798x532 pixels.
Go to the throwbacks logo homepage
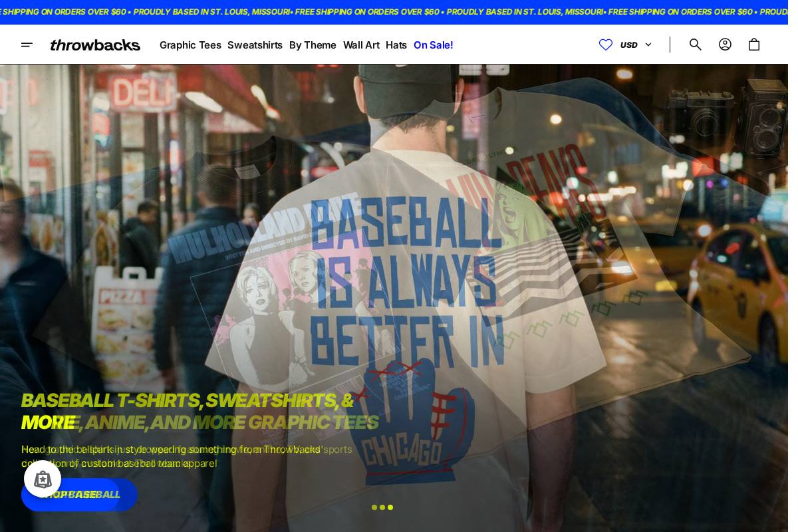pyautogui.click(x=95, y=45)
